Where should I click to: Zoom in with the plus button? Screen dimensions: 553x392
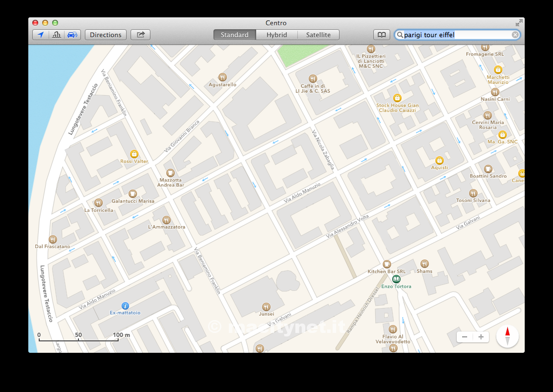[481, 337]
